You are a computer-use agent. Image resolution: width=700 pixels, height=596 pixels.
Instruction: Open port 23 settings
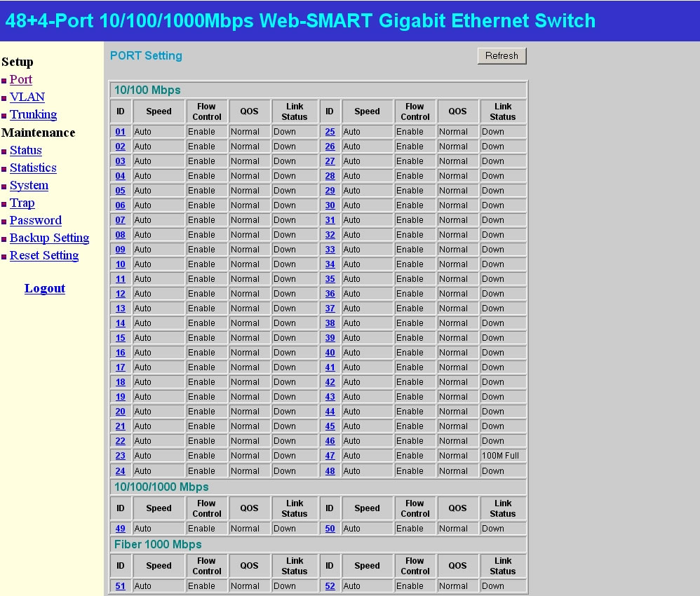coord(121,456)
